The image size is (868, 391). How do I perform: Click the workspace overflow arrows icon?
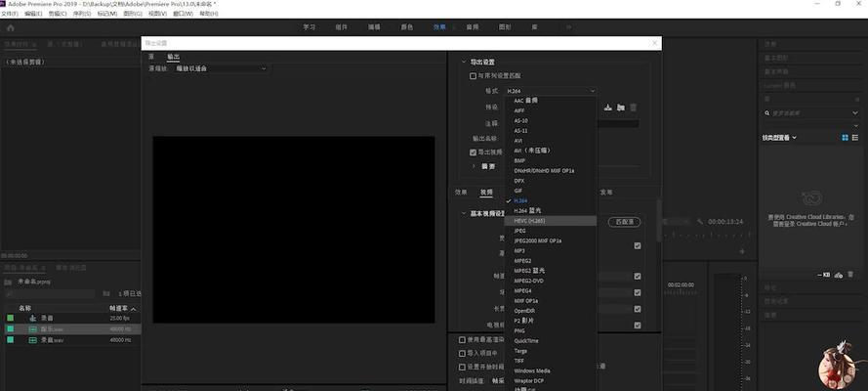(568, 27)
